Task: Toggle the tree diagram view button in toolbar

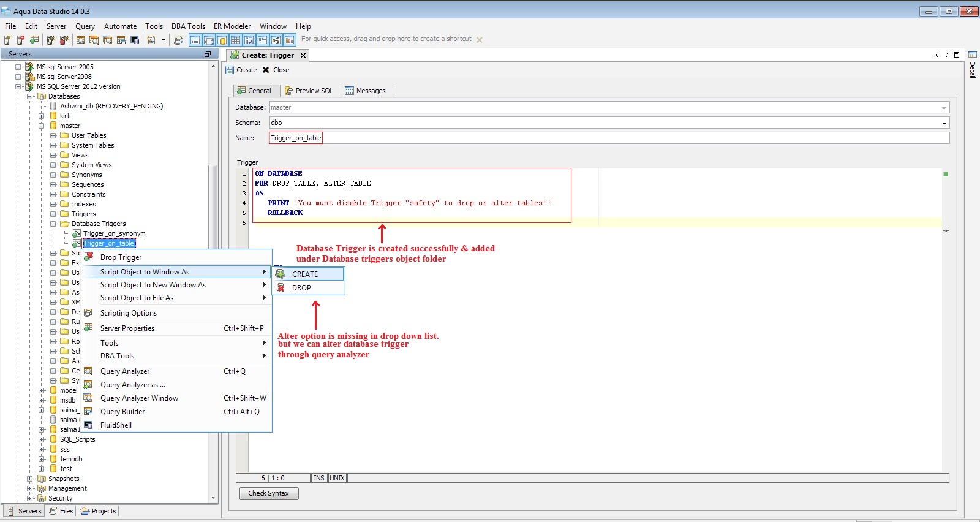Action: [276, 40]
